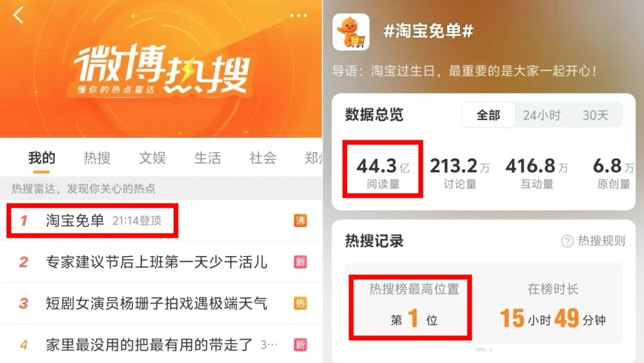Switch to the 文娱 tab

(x=153, y=158)
